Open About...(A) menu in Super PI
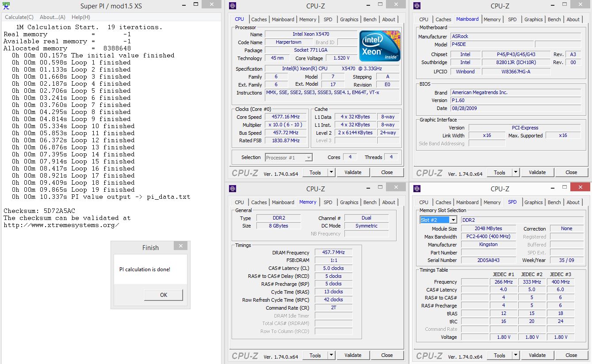 [x=53, y=17]
